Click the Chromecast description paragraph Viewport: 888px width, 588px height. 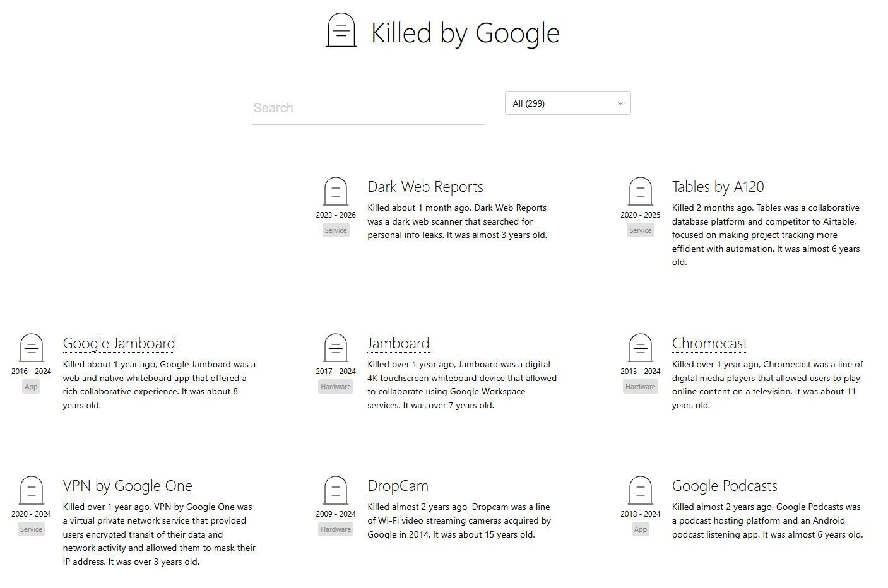[x=767, y=385]
